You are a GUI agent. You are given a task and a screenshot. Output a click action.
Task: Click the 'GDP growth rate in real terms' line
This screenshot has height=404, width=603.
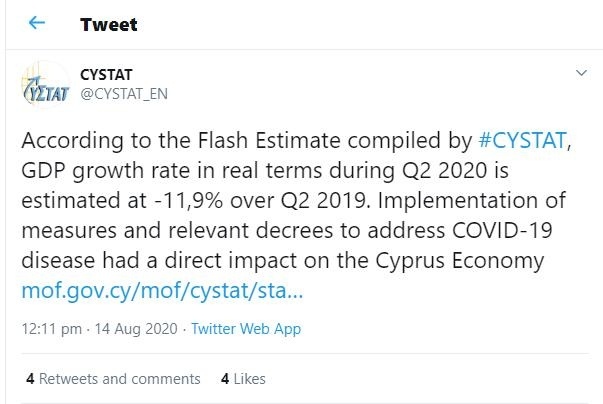click(265, 170)
